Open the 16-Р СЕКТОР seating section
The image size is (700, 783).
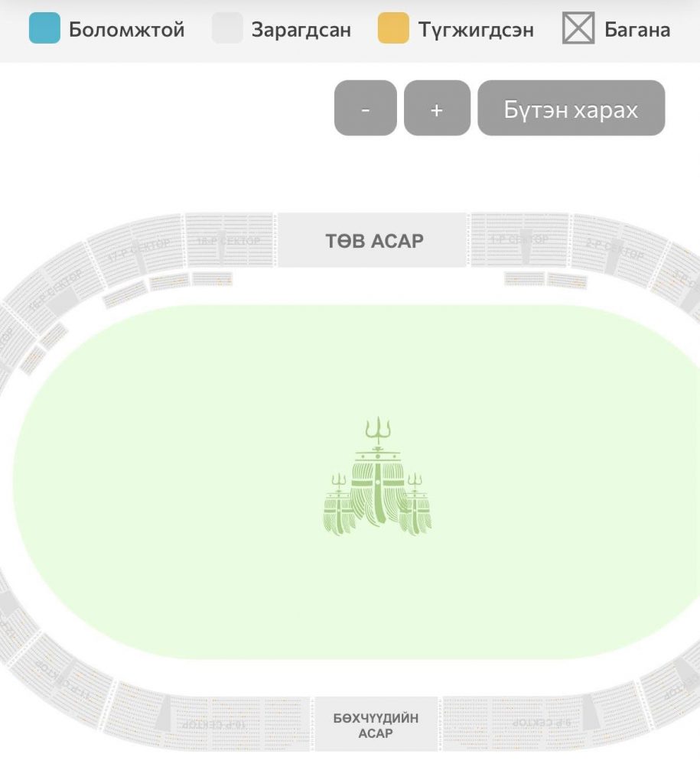[54, 291]
